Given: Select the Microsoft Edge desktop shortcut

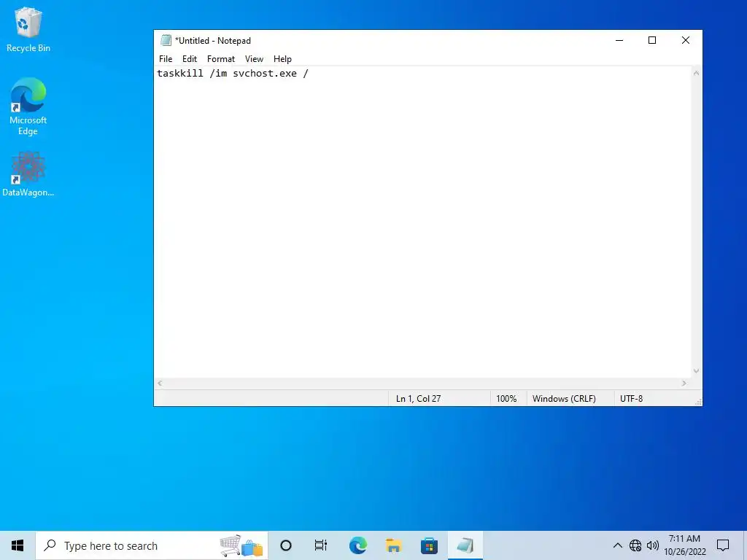Looking at the screenshot, I should (28, 106).
